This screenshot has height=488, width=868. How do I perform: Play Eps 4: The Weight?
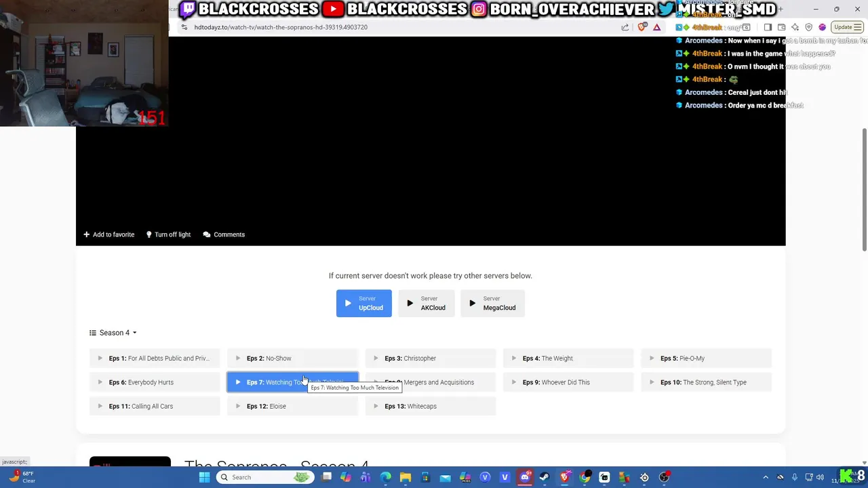point(568,359)
